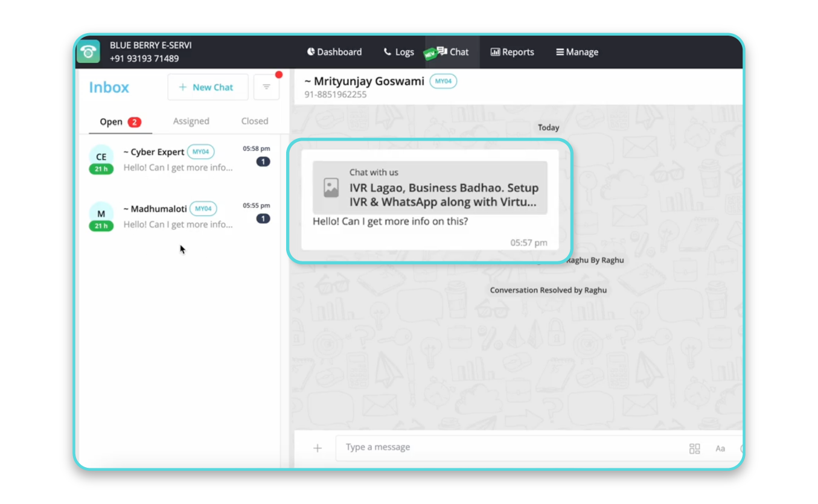Click the MY04 badge beside Mrityunjay Goswami
The height and width of the screenshot is (504, 818).
tap(443, 81)
